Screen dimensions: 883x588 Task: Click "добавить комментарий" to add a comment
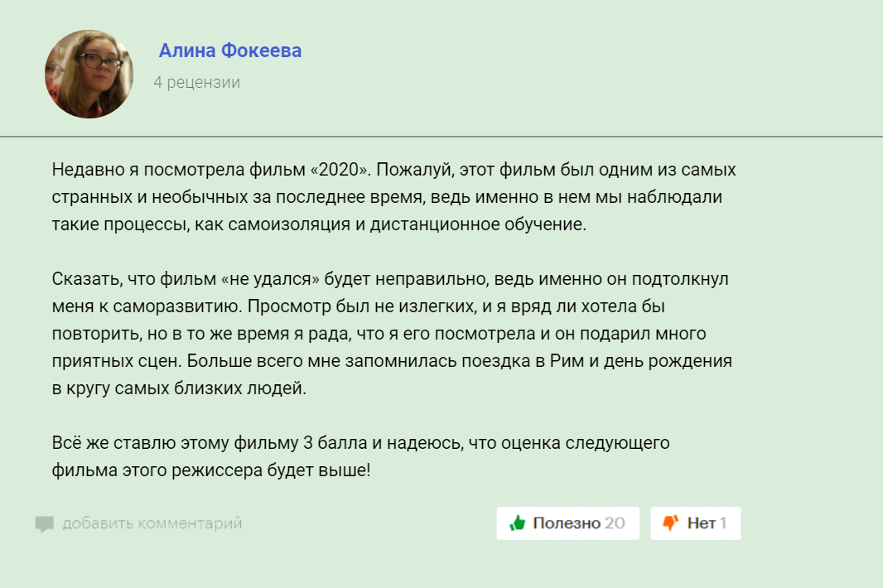(152, 523)
